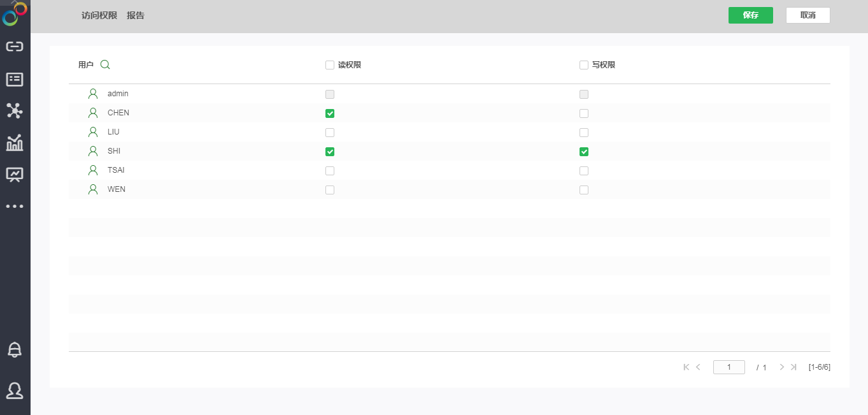Switch to the 访问权限 tab
The width and height of the screenshot is (868, 415).
(x=99, y=15)
